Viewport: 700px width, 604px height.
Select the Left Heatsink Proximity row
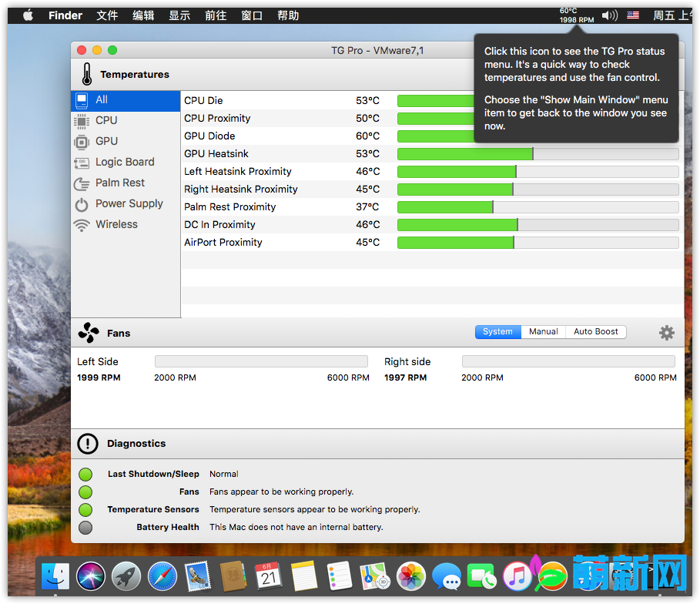(432, 172)
